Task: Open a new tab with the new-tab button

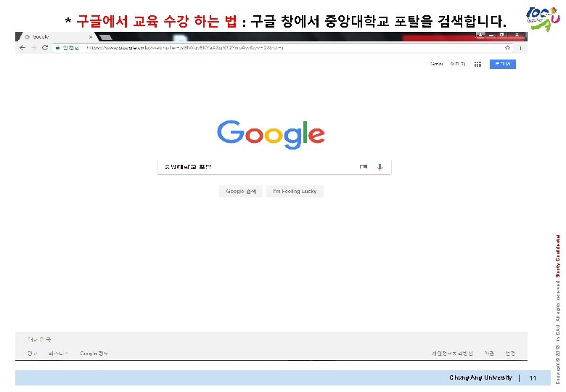Action: 105,37
